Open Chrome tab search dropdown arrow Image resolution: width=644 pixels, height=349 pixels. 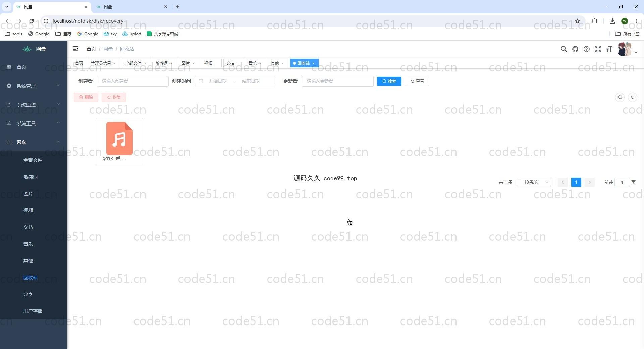[x=6, y=7]
